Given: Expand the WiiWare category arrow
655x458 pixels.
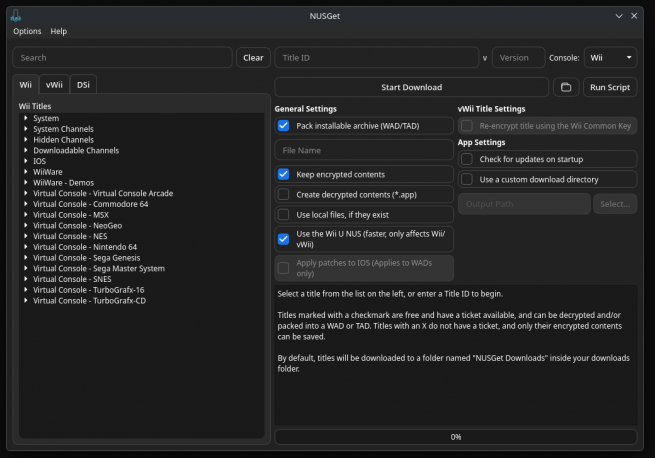Looking at the screenshot, I should (x=25, y=172).
